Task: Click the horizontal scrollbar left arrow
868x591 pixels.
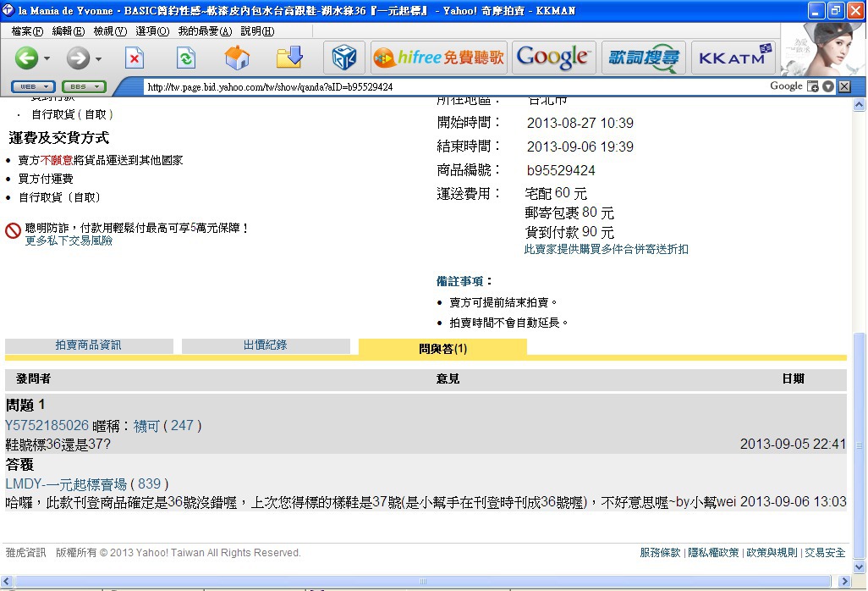Action: [x=7, y=581]
